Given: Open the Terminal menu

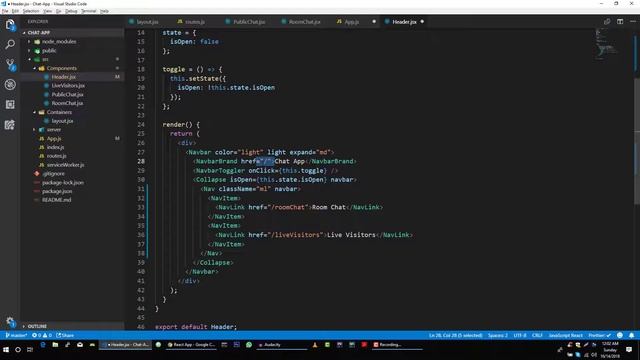Looking at the screenshot, I should [x=89, y=11].
